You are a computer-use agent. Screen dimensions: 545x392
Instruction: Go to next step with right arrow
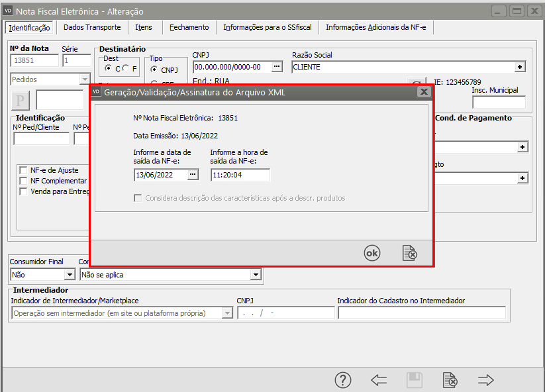(486, 380)
